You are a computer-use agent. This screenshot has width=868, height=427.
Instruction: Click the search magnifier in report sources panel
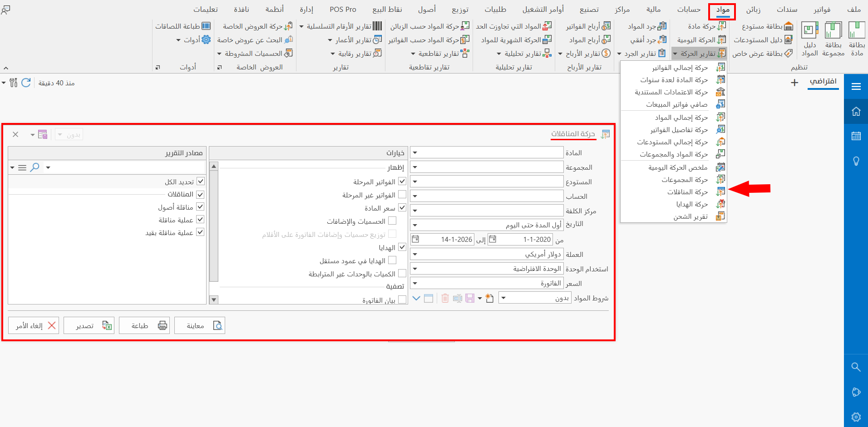pyautogui.click(x=35, y=167)
